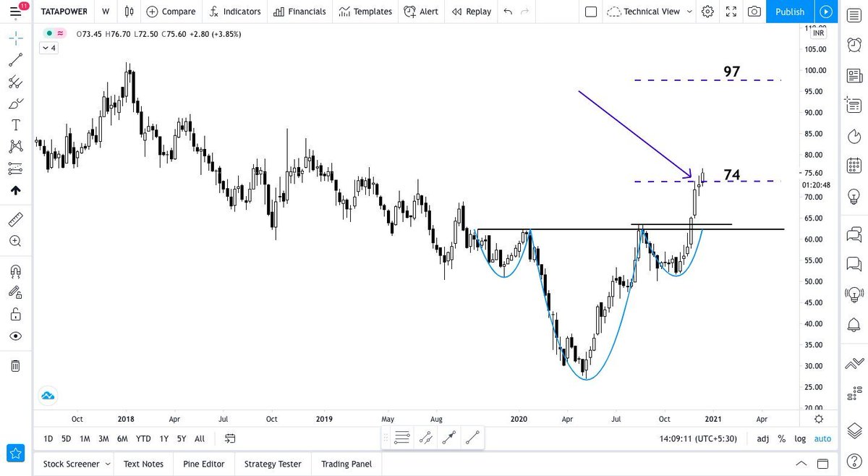The height and width of the screenshot is (476, 868).
Task: Open the news panel icon
Action: click(854, 75)
